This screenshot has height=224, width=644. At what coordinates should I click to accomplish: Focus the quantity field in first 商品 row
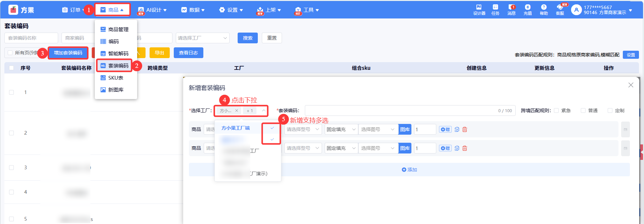(x=425, y=129)
